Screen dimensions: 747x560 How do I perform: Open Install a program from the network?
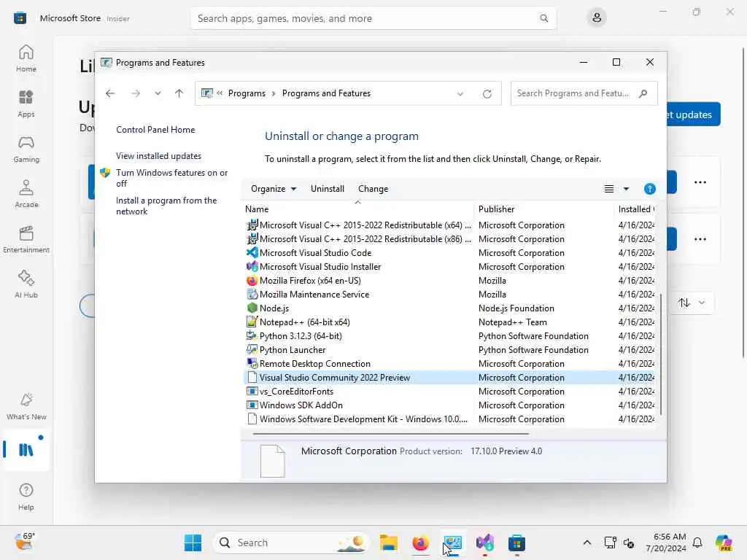point(166,206)
